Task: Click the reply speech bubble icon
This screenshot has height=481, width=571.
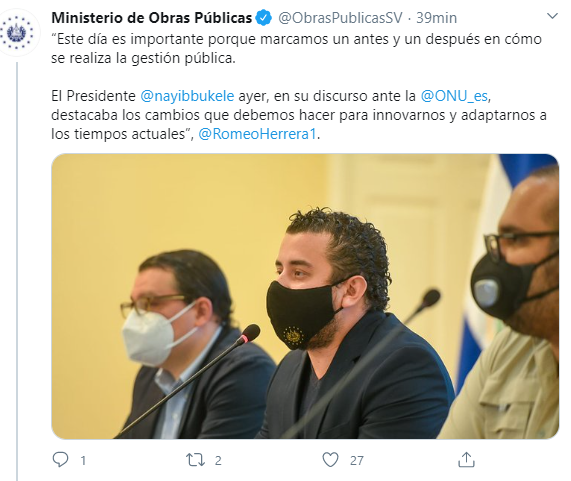Action: click(60, 460)
